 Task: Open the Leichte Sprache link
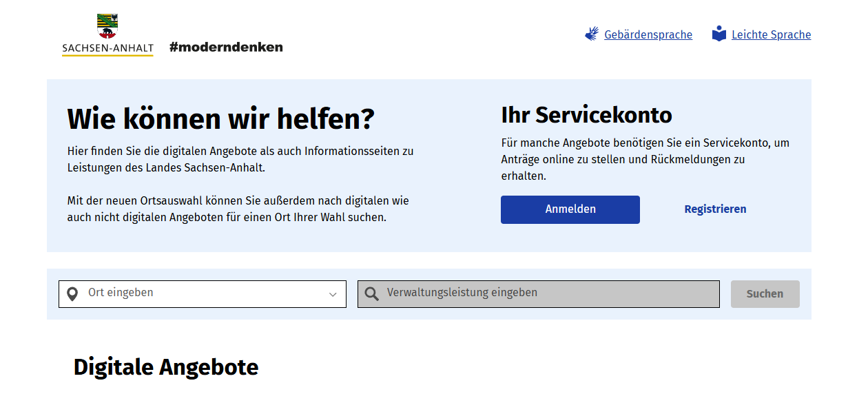point(772,34)
